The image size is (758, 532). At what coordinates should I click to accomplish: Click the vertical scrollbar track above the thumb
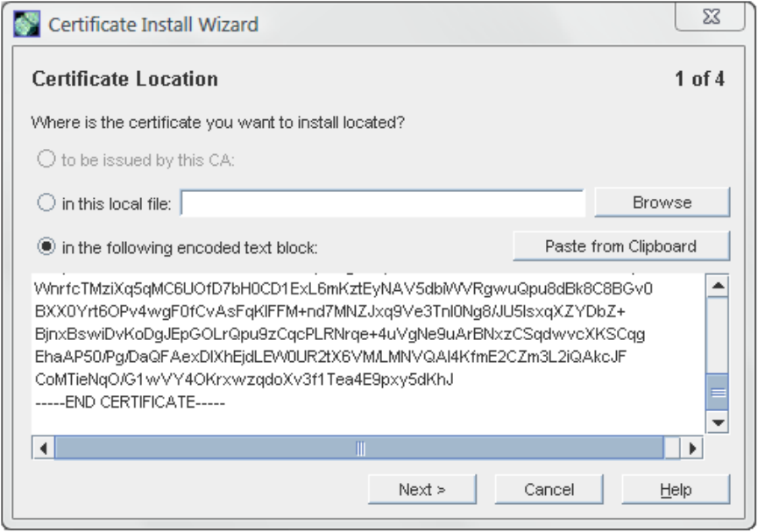point(718,336)
